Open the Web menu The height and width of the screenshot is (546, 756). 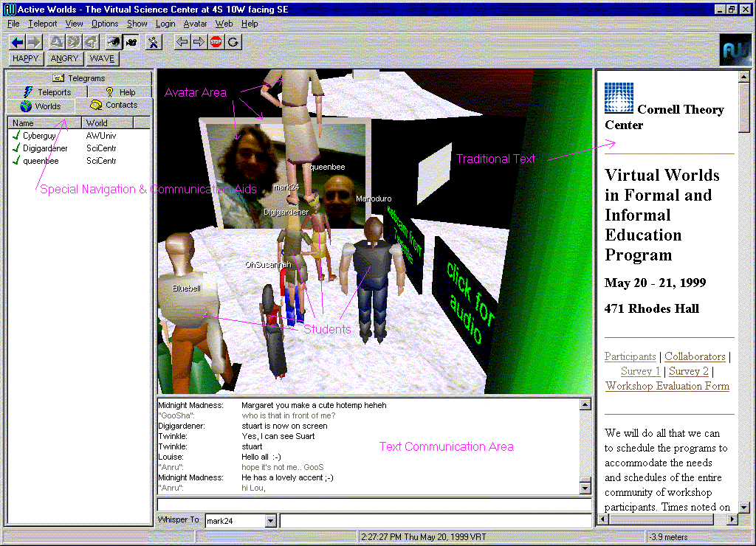click(224, 24)
